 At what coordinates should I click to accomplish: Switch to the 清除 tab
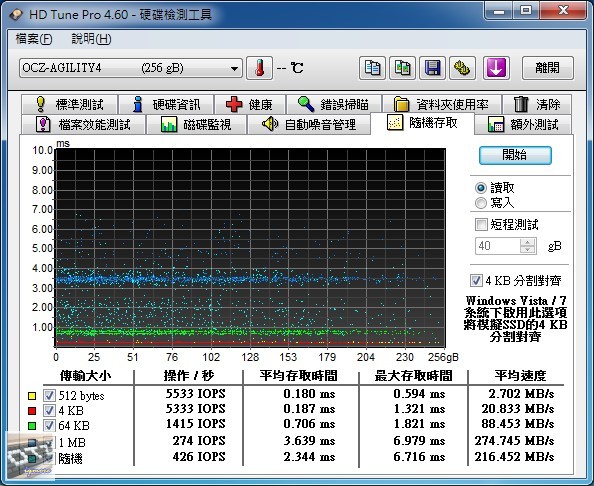tap(537, 104)
